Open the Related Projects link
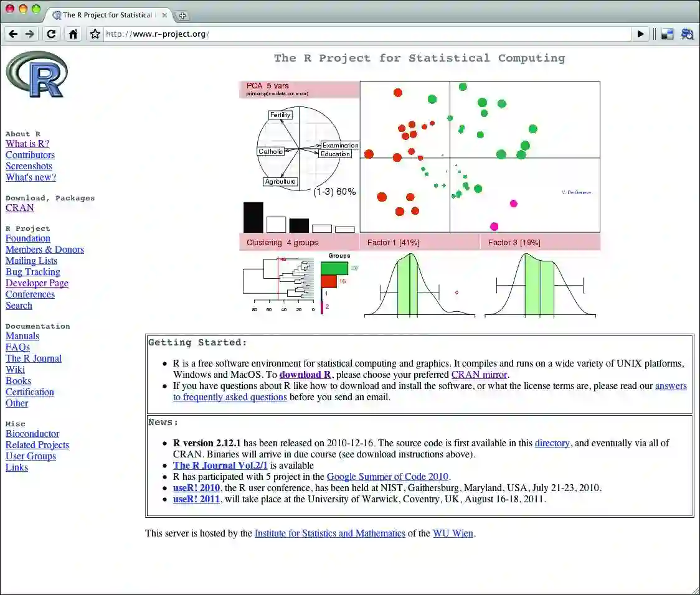This screenshot has height=595, width=700. (37, 444)
